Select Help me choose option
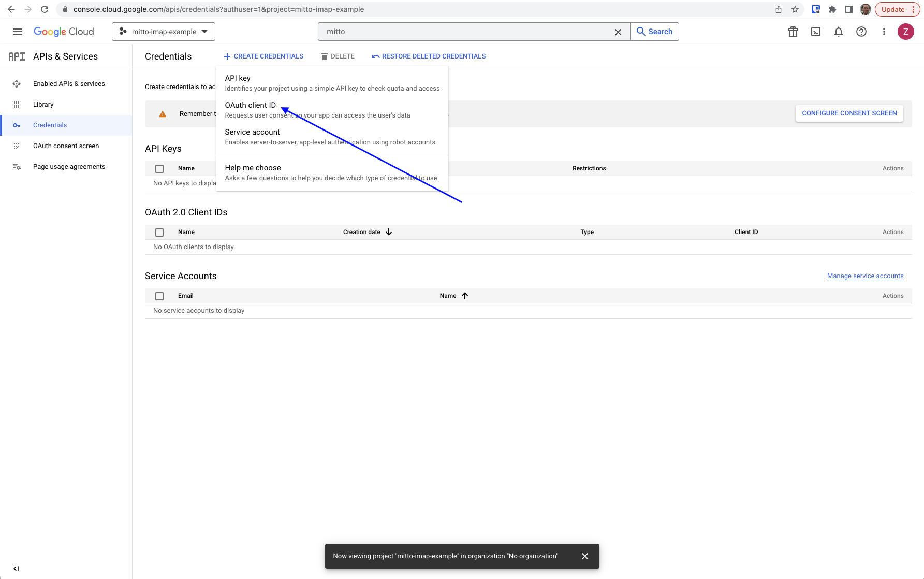Image resolution: width=924 pixels, height=579 pixels. point(332,172)
